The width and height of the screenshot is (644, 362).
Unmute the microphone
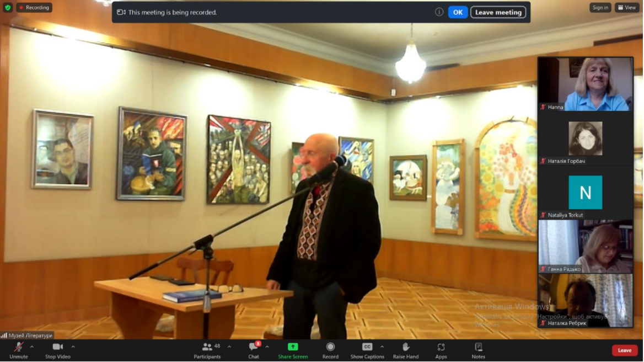click(x=18, y=350)
